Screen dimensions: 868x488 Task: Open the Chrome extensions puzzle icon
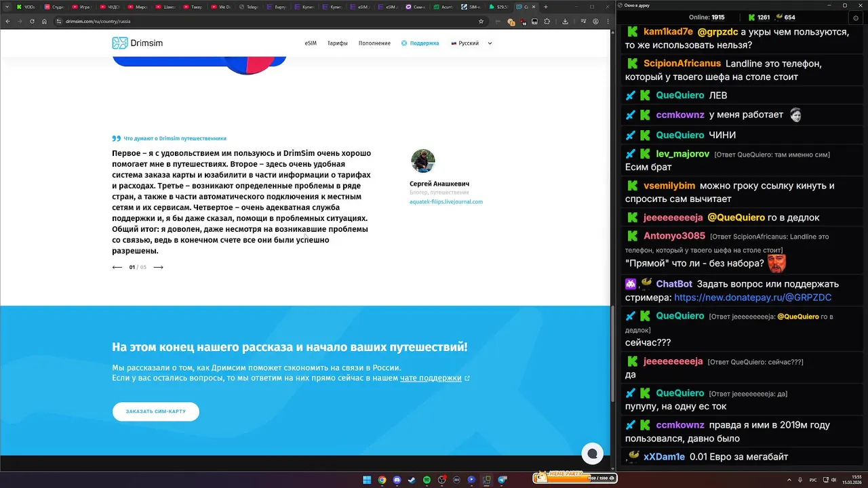click(547, 21)
